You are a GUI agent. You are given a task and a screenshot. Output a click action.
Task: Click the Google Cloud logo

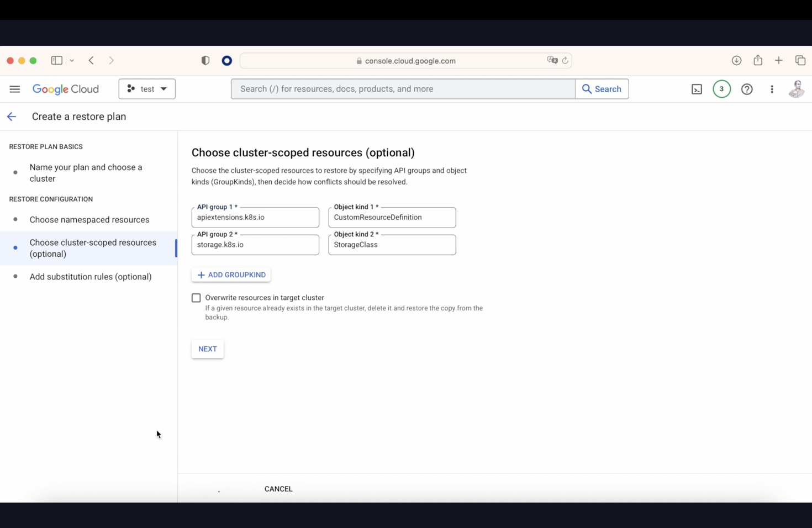[65, 89]
